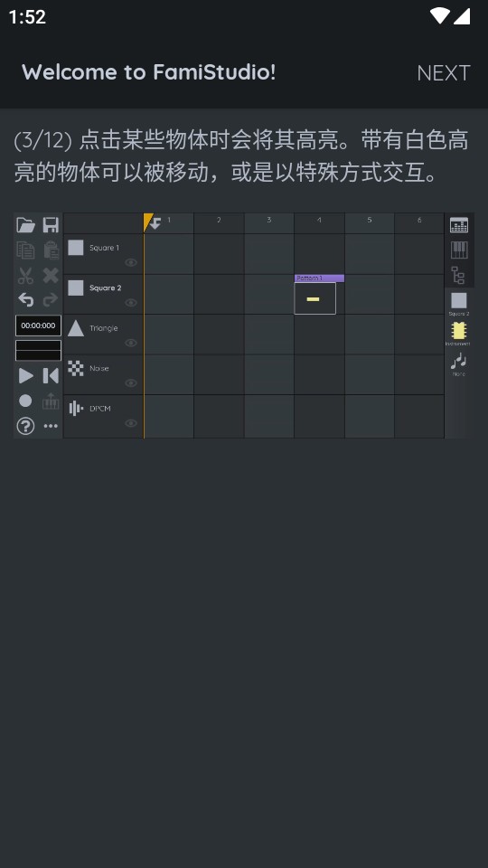Click the Redo arrow icon

click(51, 299)
